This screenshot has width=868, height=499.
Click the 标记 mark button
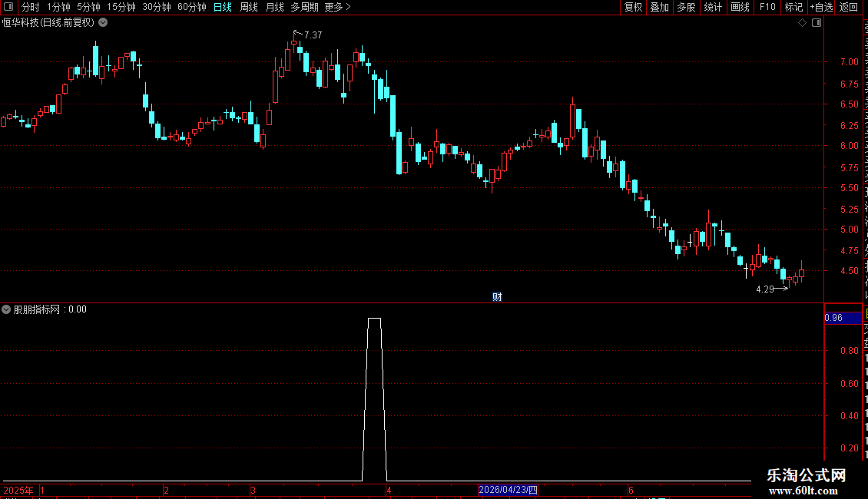pyautogui.click(x=793, y=7)
